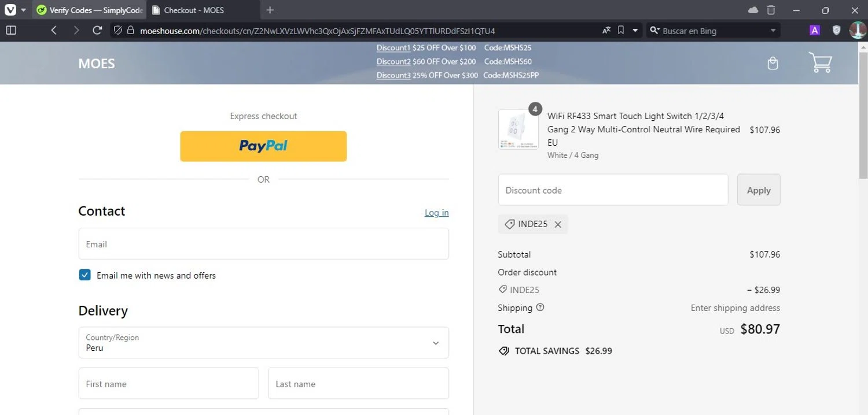Uncheck Email me with news and offers
The width and height of the screenshot is (868, 415).
[x=85, y=275]
